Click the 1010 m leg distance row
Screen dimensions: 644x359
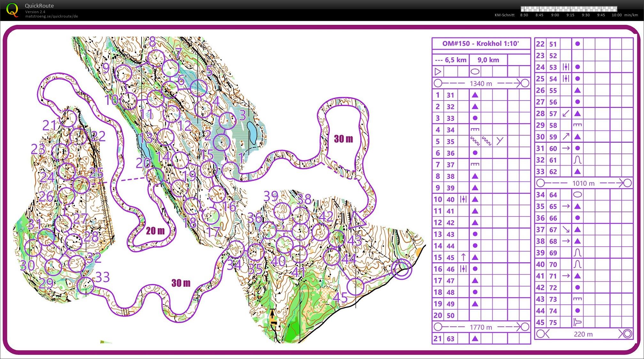584,183
